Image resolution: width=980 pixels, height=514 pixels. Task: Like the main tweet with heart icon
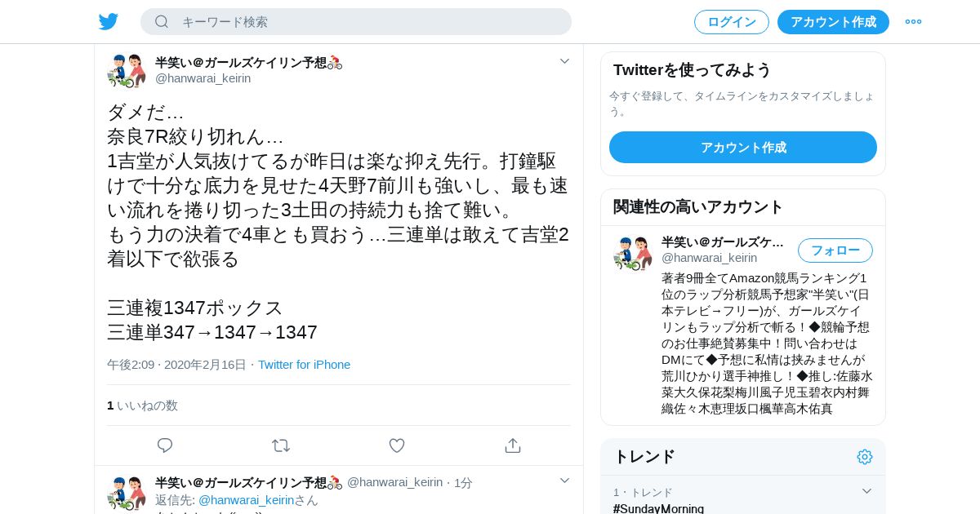pyautogui.click(x=397, y=445)
